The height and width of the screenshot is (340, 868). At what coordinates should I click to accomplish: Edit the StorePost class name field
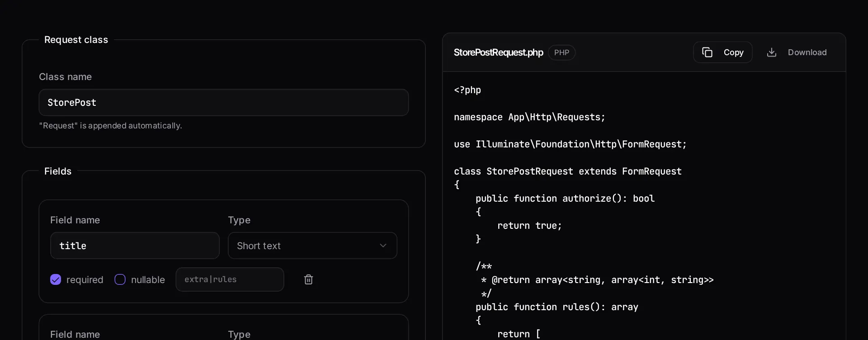224,103
